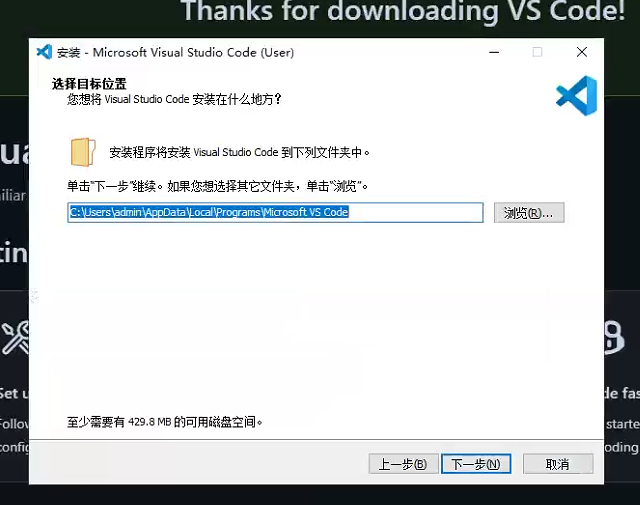
Task: Proceed with the 下一步(N) button
Action: pos(476,464)
